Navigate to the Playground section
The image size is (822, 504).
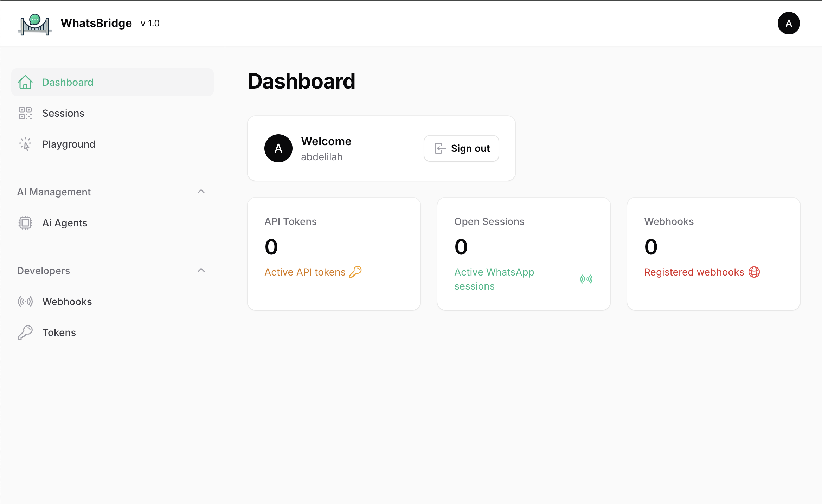coord(69,144)
